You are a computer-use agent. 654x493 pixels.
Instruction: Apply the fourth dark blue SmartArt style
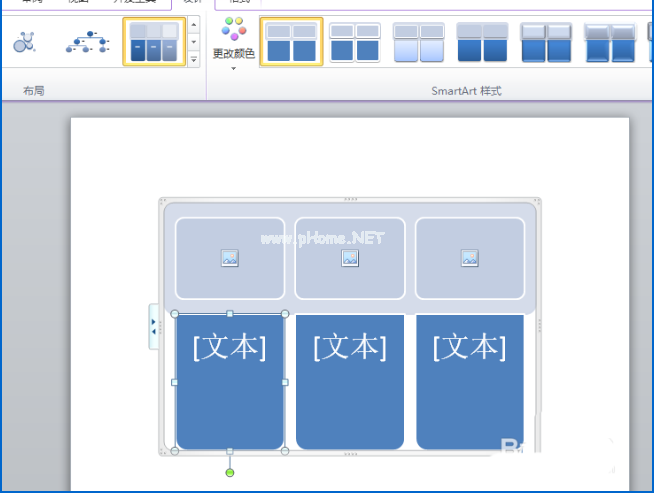[x=482, y=42]
